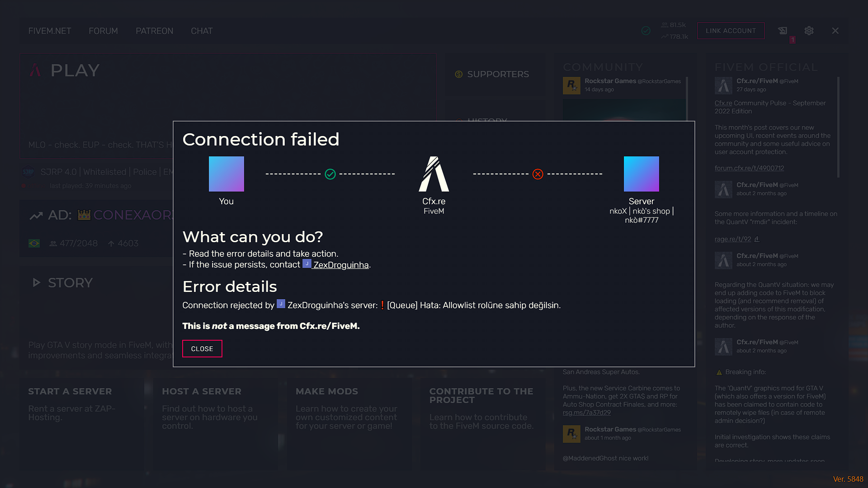Close the Connection failed dialog
The height and width of the screenshot is (488, 868).
point(202,348)
